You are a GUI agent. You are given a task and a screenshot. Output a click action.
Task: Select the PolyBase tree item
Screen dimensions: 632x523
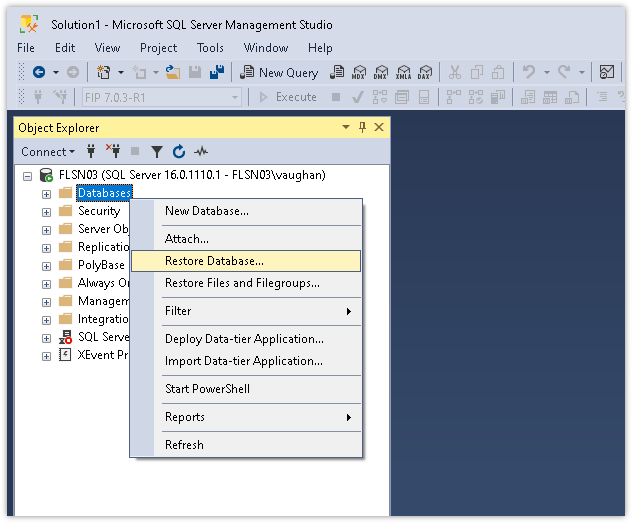(101, 265)
